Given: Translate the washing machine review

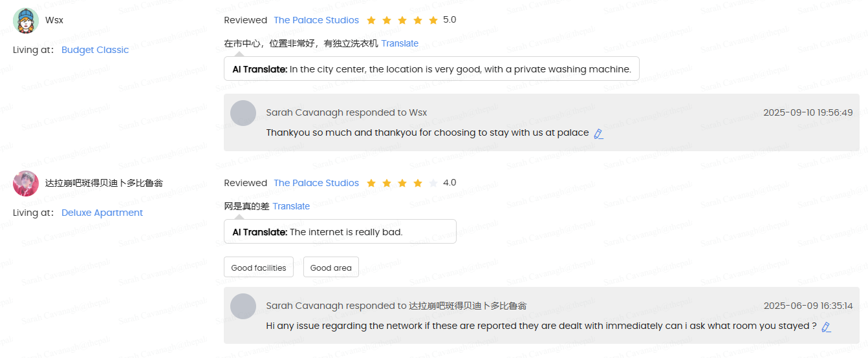Looking at the screenshot, I should [400, 43].
